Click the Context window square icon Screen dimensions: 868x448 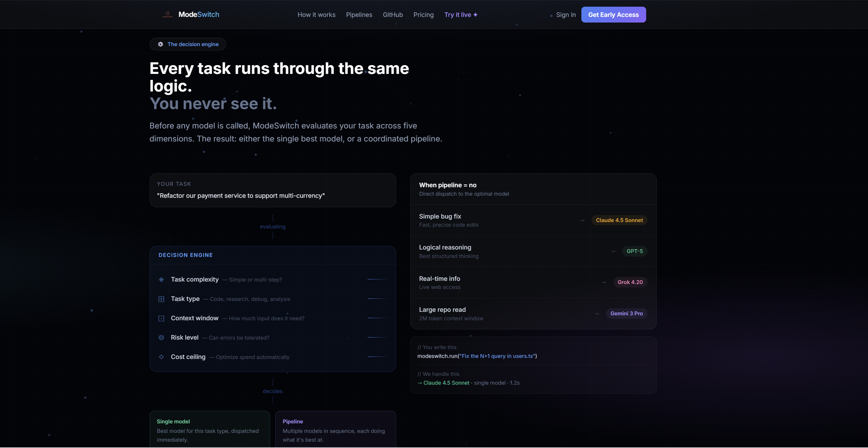(161, 318)
